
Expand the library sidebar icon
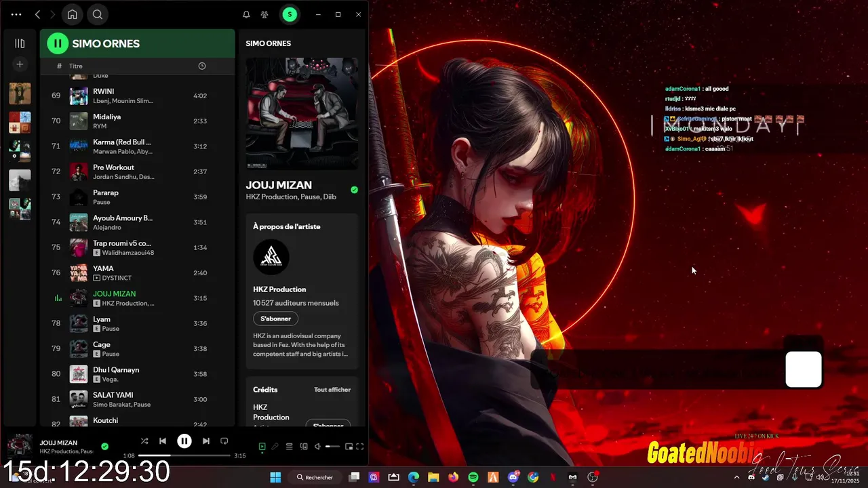[20, 43]
